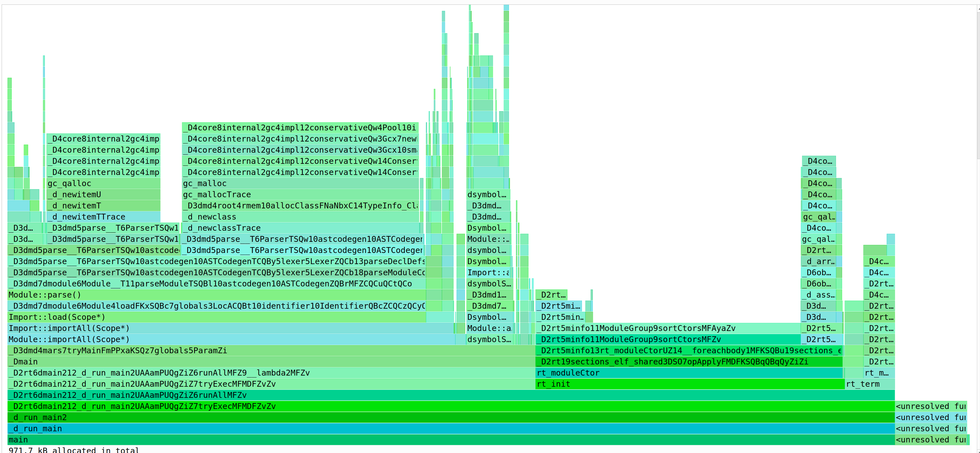Click the main frame at the bottom
This screenshot has width=980, height=453.
click(x=451, y=440)
